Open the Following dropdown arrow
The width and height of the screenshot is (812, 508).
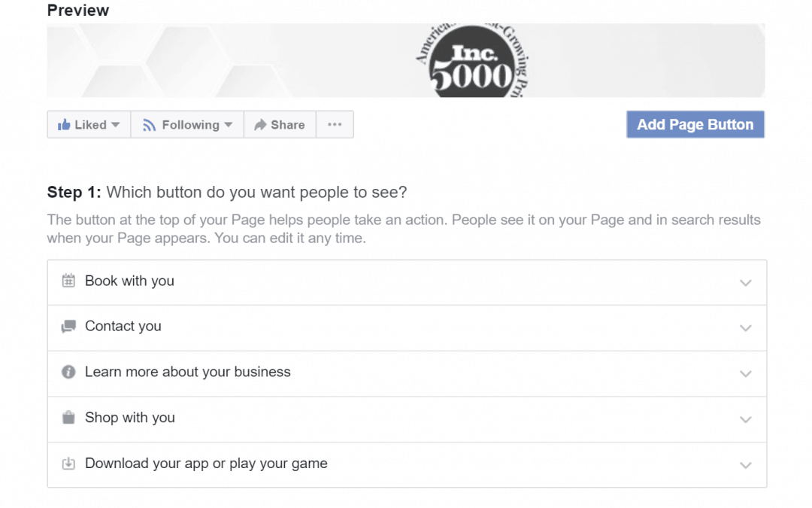click(x=229, y=125)
